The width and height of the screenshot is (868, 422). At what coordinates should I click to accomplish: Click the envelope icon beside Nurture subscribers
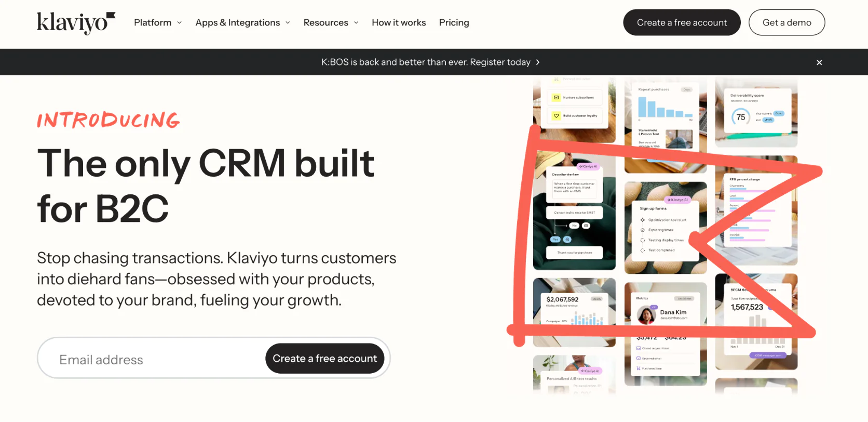coord(556,98)
